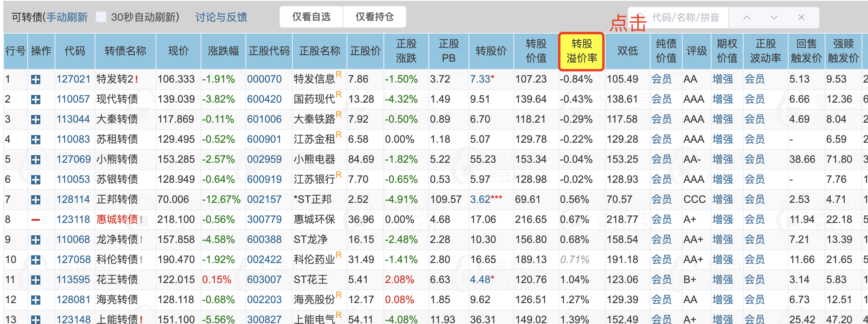The width and height of the screenshot is (868, 324).
Task: Add 苏租转债 using its plus icon
Action: (x=36, y=140)
